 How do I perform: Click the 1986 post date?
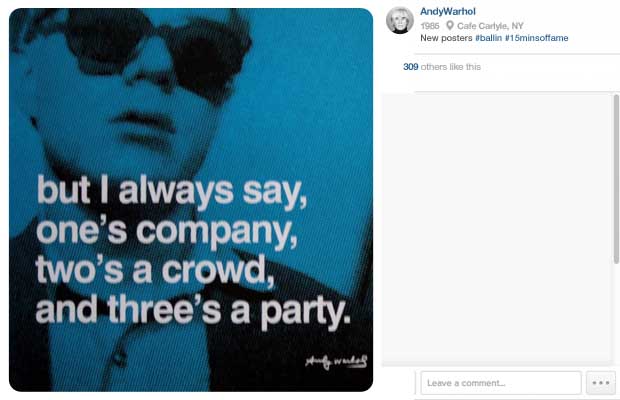[x=429, y=26]
